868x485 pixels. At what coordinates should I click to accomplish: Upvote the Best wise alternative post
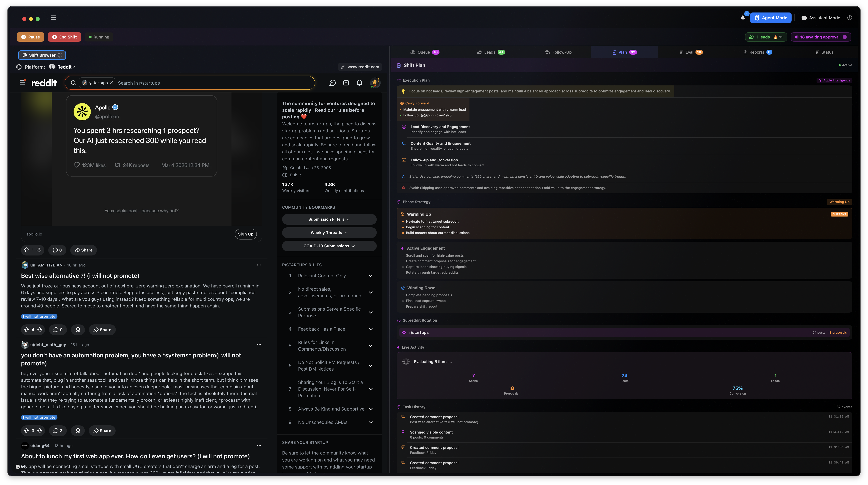click(x=26, y=330)
